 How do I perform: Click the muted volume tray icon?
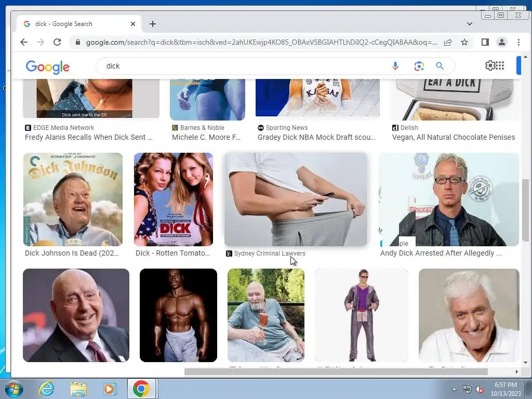point(480,390)
